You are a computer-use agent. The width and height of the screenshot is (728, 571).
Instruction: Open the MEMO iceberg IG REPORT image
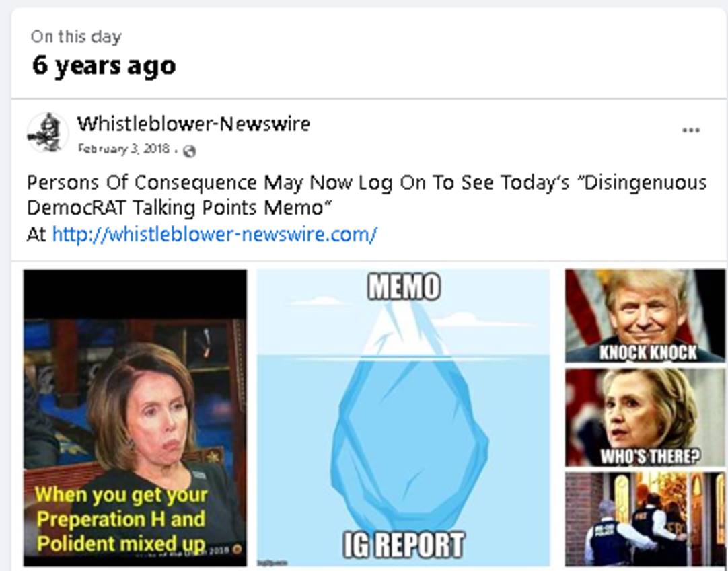point(404,418)
